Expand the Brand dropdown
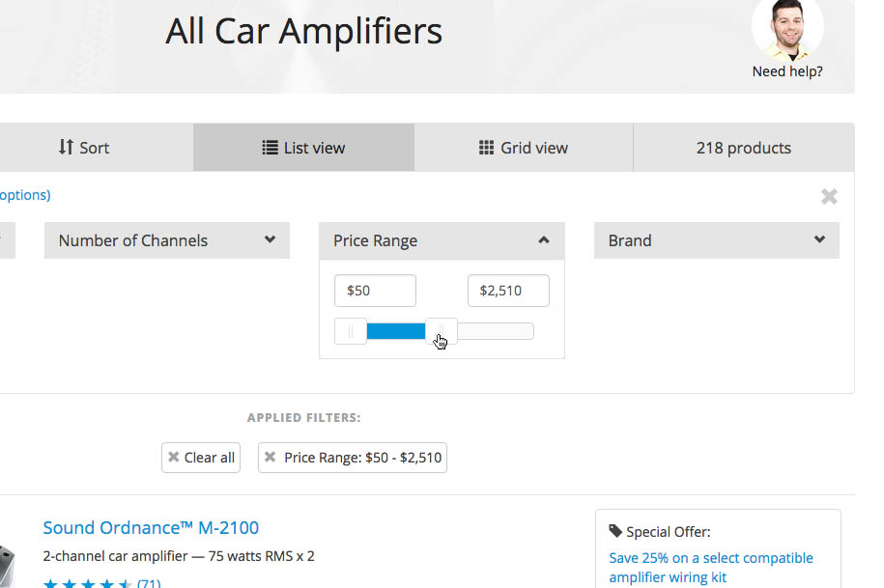The image size is (884, 588). [716, 240]
